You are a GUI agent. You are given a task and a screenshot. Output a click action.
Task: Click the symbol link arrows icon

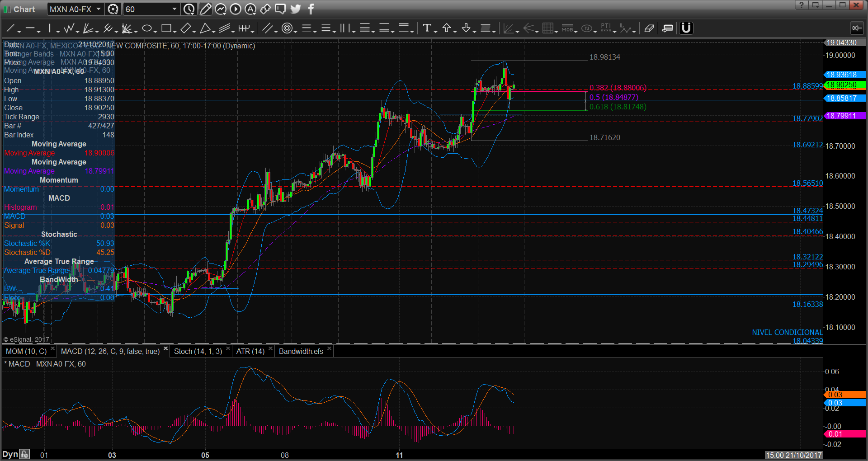265,9
